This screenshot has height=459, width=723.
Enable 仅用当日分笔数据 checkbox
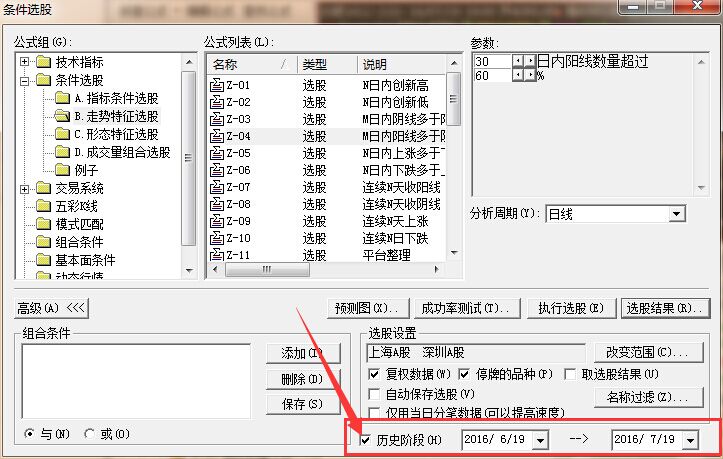pyautogui.click(x=374, y=412)
